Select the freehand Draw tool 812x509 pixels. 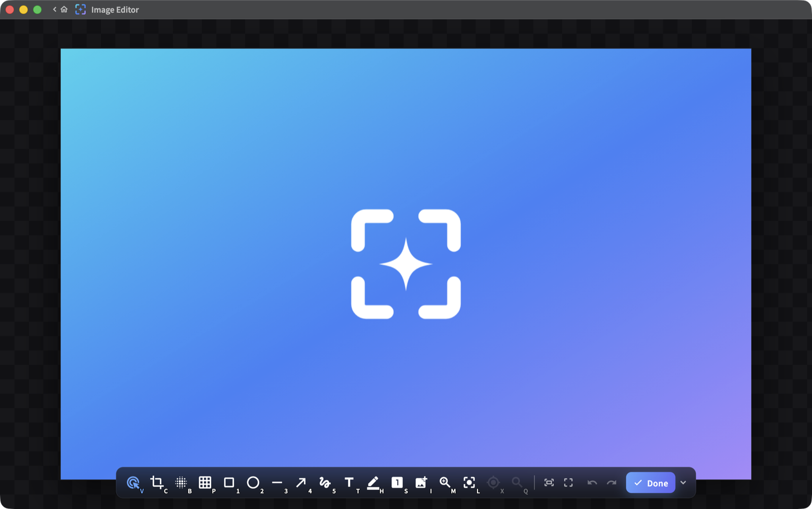325,483
